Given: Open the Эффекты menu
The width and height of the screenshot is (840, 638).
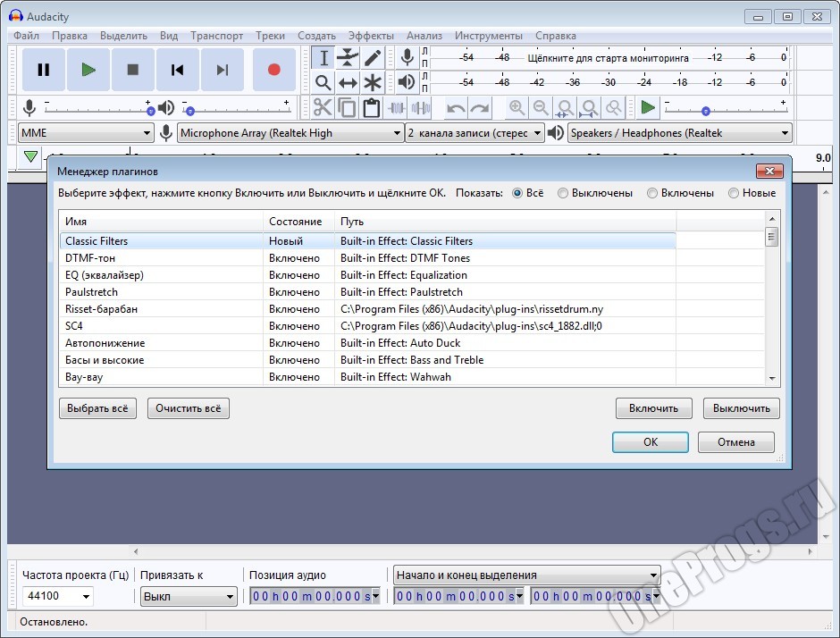Looking at the screenshot, I should coord(370,36).
